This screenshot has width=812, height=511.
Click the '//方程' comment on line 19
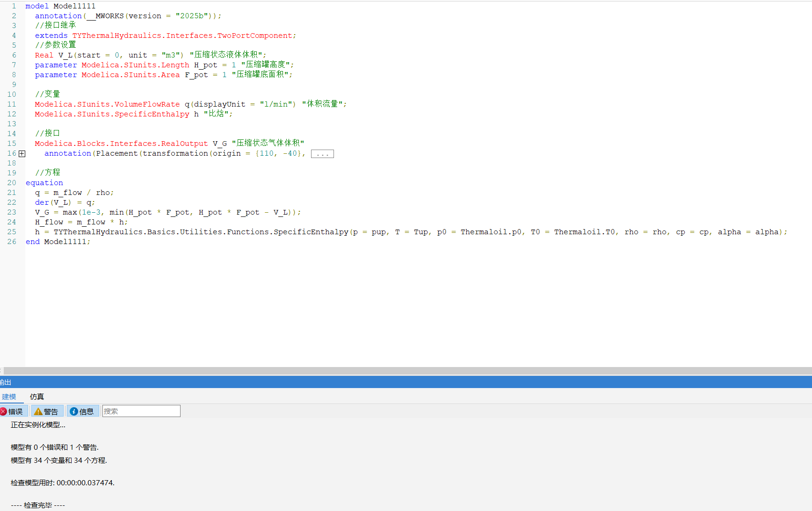coord(48,173)
